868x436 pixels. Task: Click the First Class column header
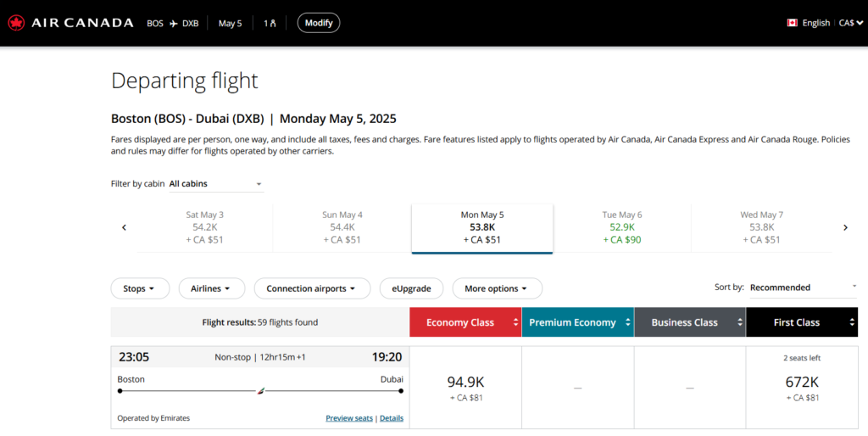(x=802, y=322)
